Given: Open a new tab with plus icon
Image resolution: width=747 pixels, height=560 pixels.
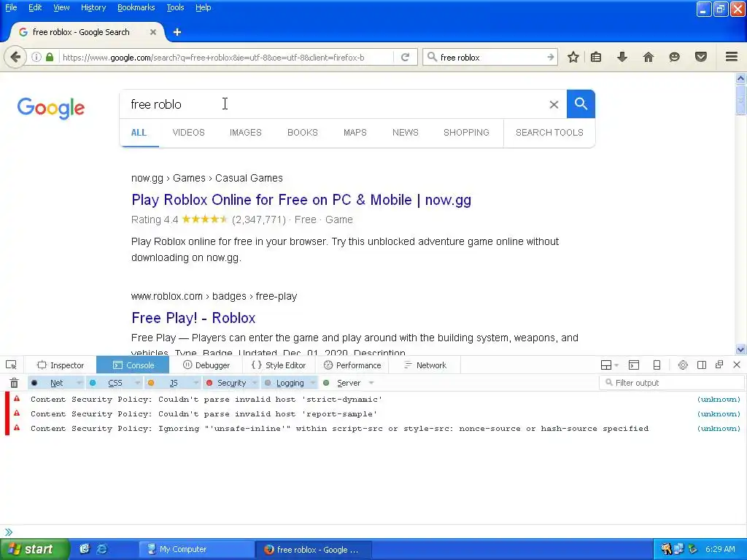Looking at the screenshot, I should click(x=177, y=32).
